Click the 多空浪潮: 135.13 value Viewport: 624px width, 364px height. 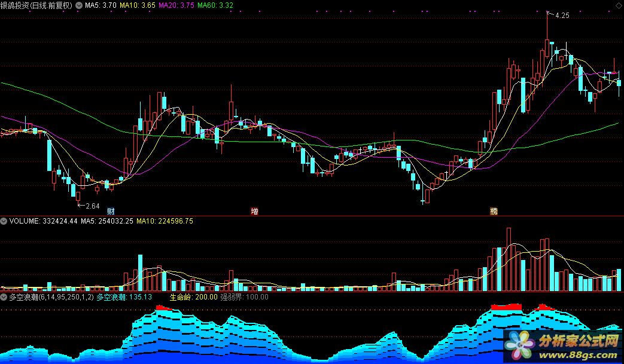124,297
